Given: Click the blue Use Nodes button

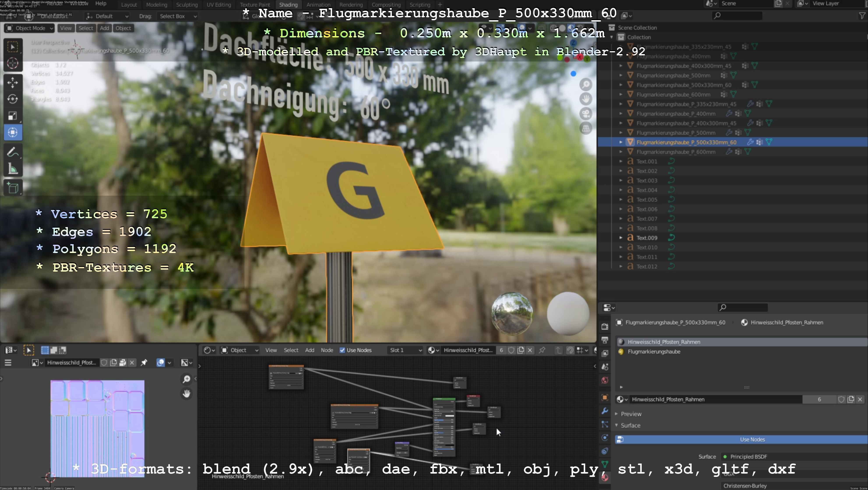Looking at the screenshot, I should pyautogui.click(x=752, y=439).
